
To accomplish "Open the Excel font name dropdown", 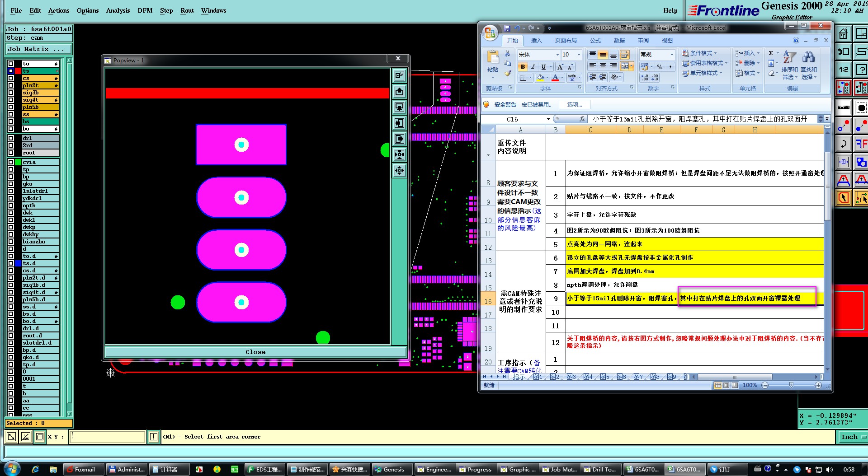I will [557, 55].
